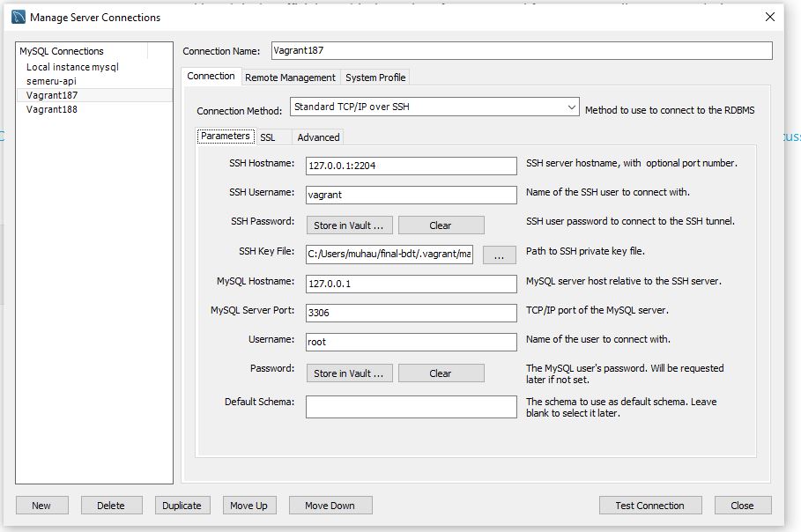Viewport: 801px width, 532px height.
Task: Clear the stored MySQL password
Action: point(441,373)
